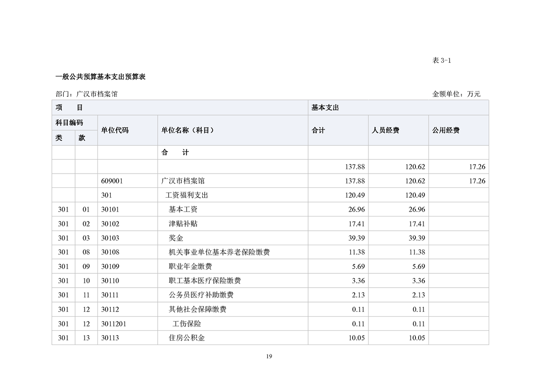Click '3.36' in the 合计 column
555x392 pixels.
[x=358, y=281]
